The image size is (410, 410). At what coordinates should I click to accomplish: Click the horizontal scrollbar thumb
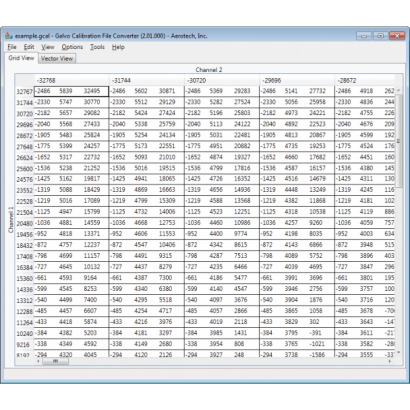pyautogui.click(x=55, y=361)
